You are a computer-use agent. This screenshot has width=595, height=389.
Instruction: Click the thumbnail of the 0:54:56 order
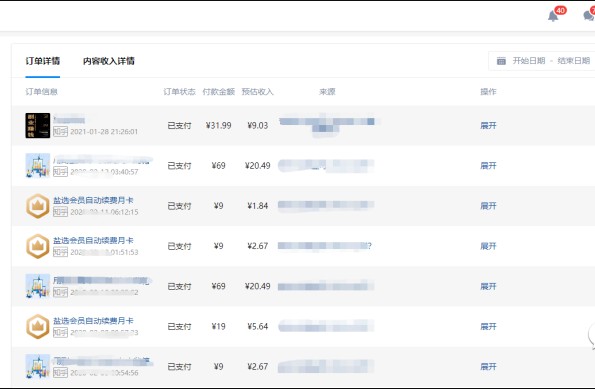pyautogui.click(x=38, y=367)
